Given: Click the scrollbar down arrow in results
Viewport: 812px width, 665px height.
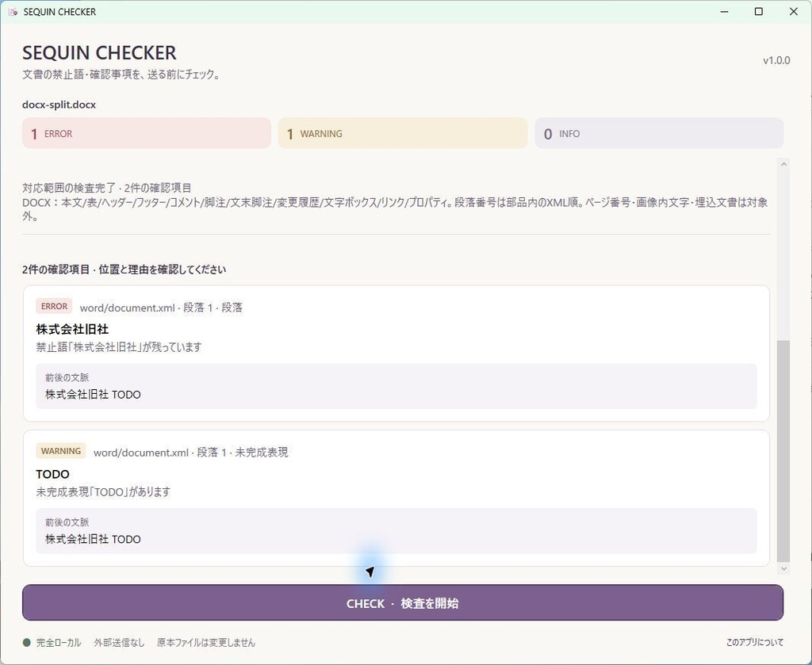Looking at the screenshot, I should [x=783, y=568].
